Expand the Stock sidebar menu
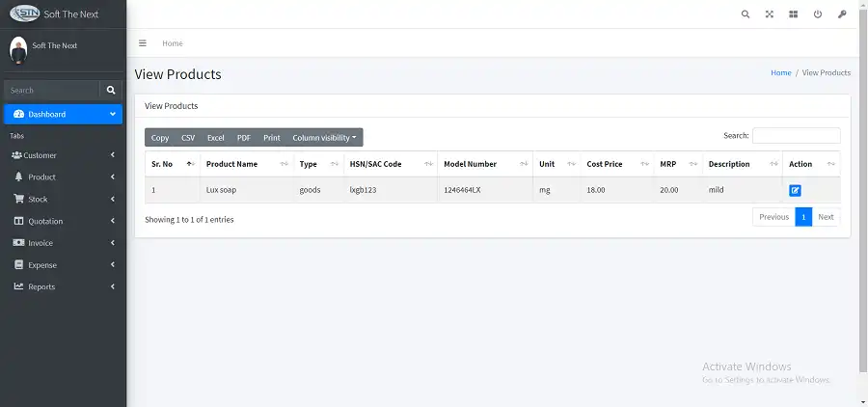Viewport: 868px width, 407px height. [63, 200]
